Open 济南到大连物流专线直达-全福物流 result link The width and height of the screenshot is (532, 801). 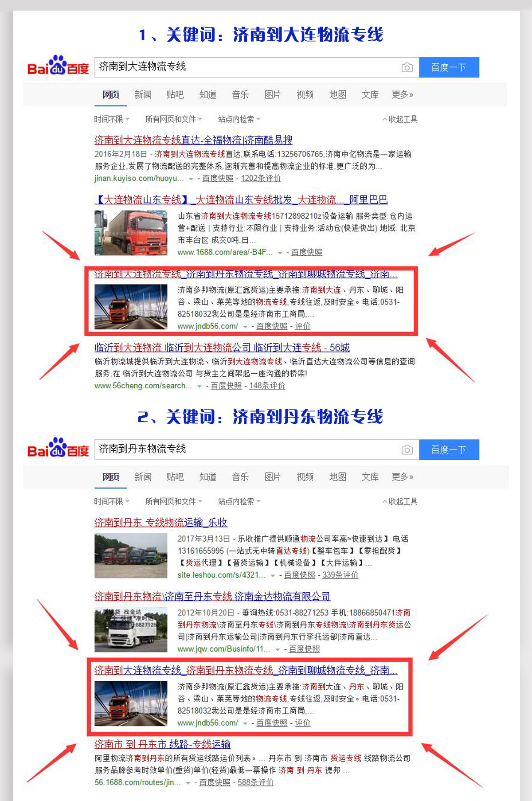click(x=193, y=140)
